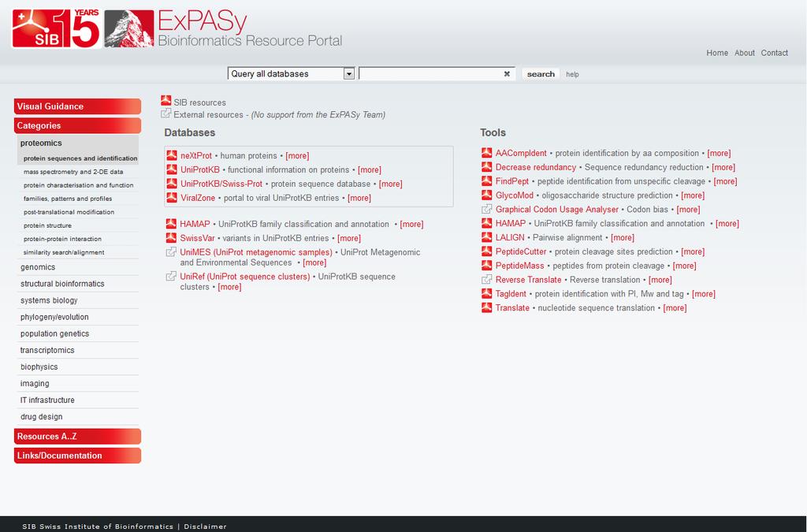Click the Matterhorn mountain ExPASy logo image
Viewport: 807px width, 532px height.
coord(128,28)
